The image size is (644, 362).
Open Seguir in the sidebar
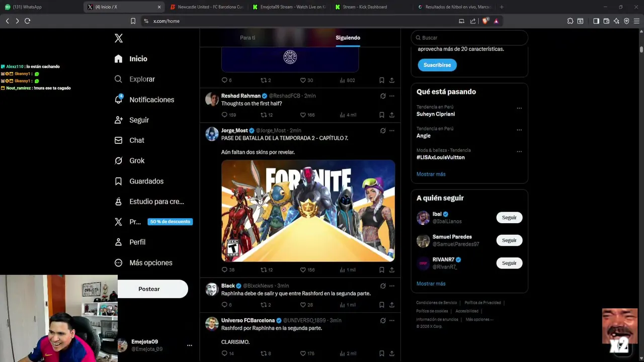[x=131, y=120]
